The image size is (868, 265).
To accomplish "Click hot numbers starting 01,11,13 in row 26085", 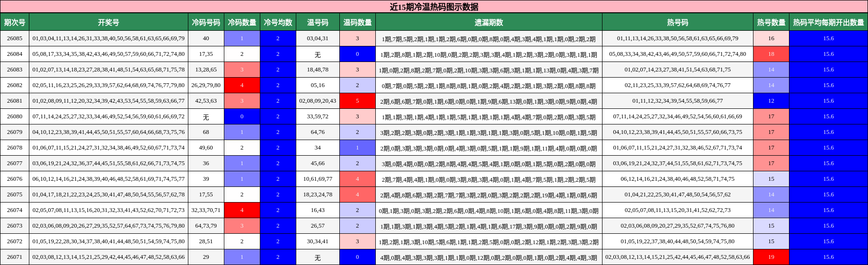I will click(678, 38).
